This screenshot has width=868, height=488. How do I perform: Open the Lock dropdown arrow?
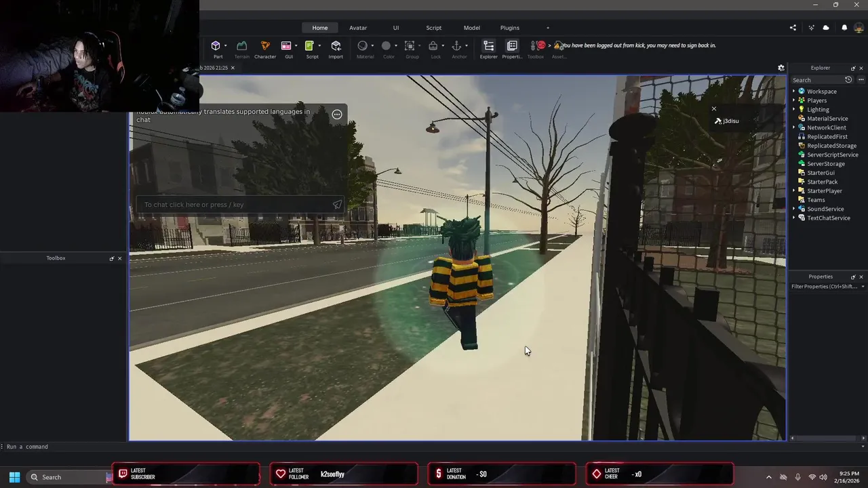(443, 46)
